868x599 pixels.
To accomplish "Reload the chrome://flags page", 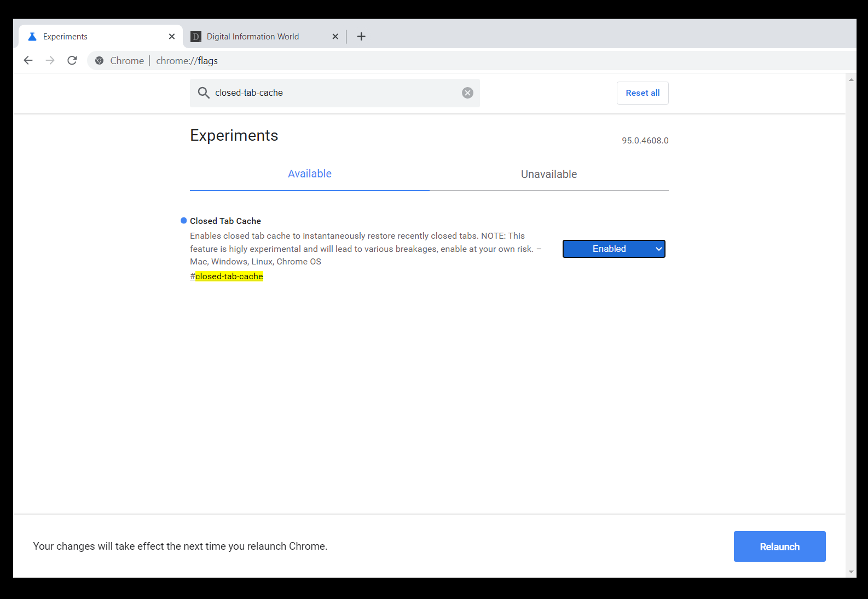I will tap(72, 60).
